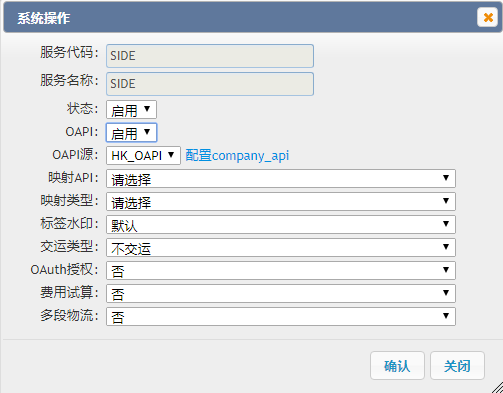This screenshot has height=393, width=503.
Task: Select the 系统操作 dialog title bar
Action: [240, 18]
